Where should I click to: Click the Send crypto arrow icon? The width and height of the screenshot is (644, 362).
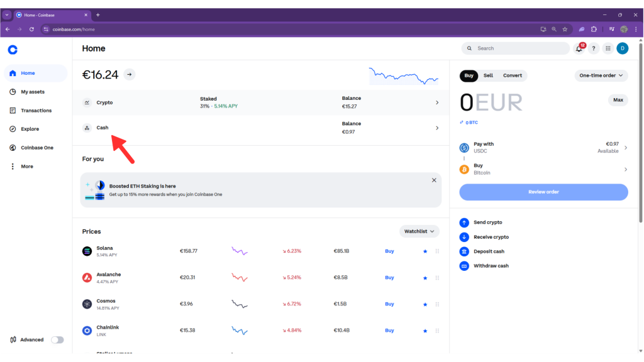(464, 222)
